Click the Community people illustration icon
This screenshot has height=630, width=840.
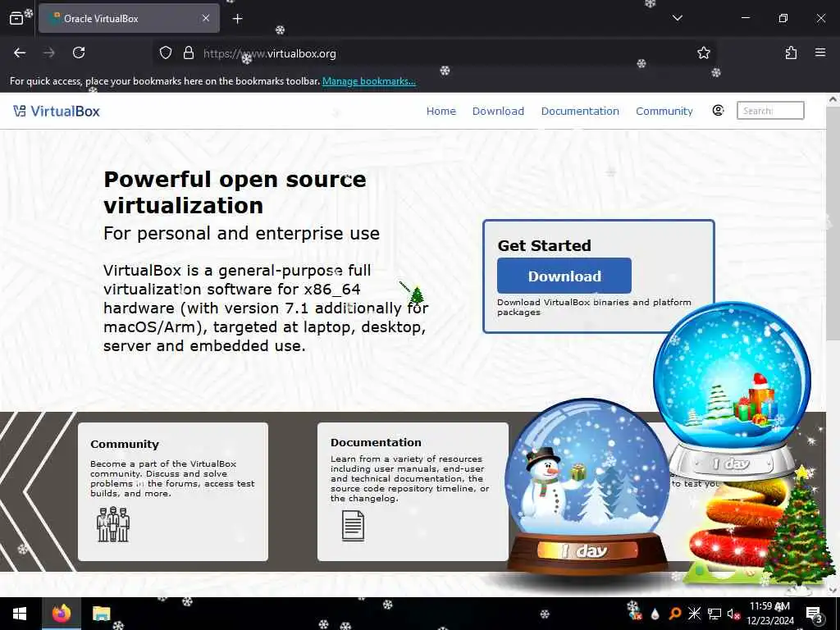click(113, 524)
